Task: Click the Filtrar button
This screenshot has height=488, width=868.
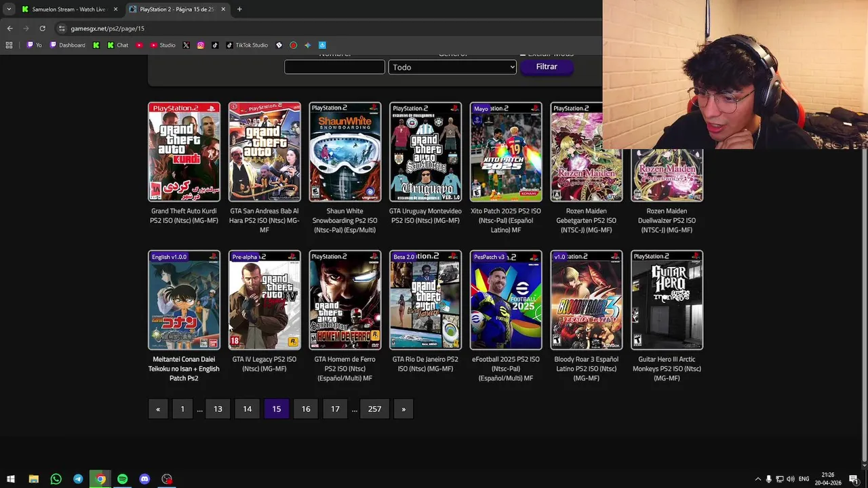Action: pyautogui.click(x=547, y=66)
